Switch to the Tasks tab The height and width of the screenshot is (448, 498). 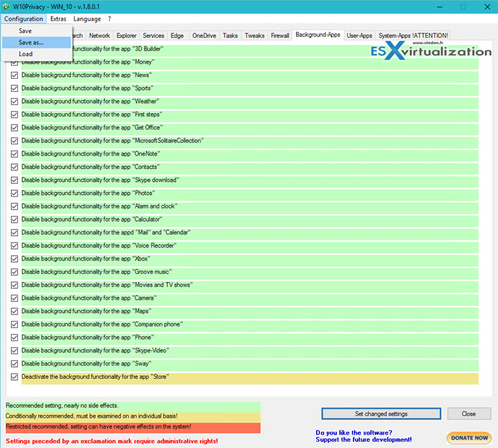click(x=230, y=35)
